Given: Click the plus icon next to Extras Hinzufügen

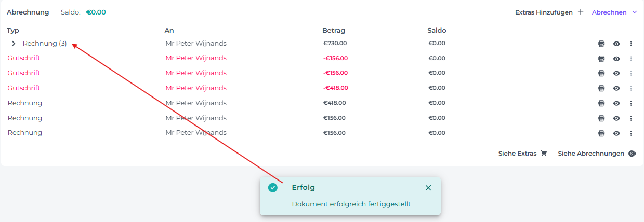Looking at the screenshot, I should click(581, 12).
